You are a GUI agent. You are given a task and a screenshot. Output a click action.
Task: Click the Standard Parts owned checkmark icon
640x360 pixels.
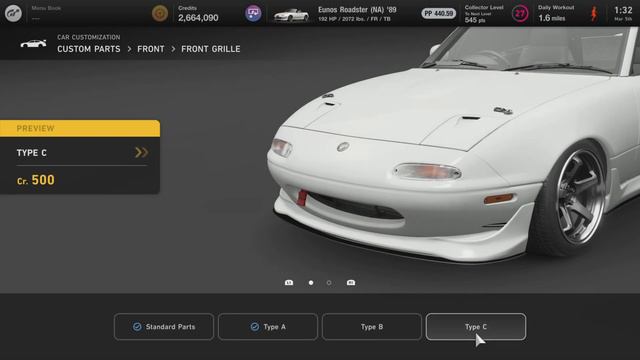tap(137, 327)
